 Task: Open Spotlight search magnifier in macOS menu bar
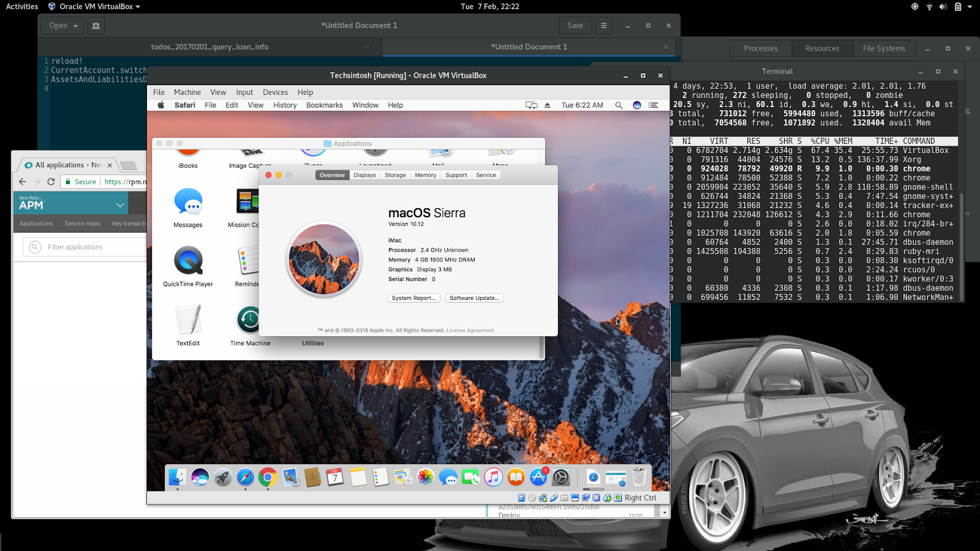coord(619,105)
